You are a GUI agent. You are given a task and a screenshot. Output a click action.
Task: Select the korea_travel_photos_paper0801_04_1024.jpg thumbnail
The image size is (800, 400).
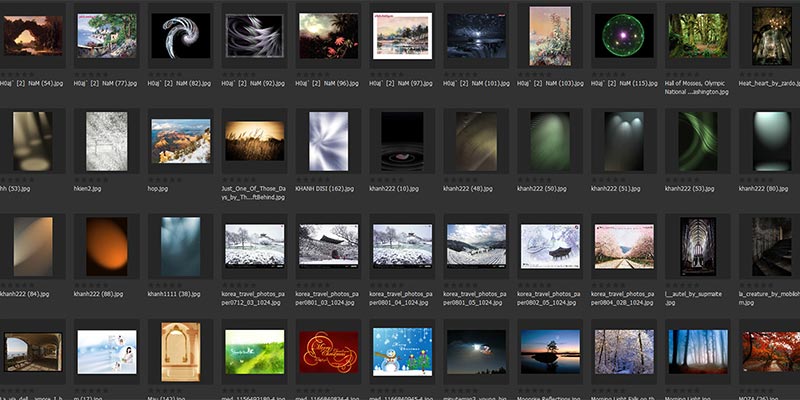click(403, 246)
